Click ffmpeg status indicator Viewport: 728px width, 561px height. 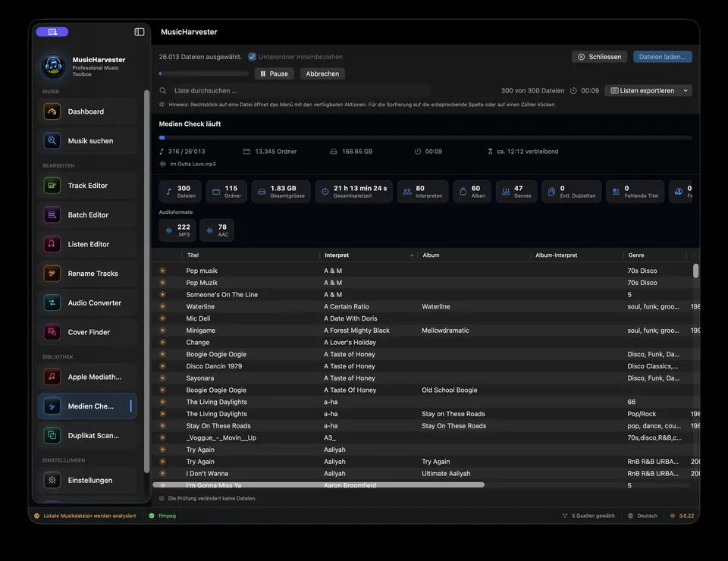[162, 516]
